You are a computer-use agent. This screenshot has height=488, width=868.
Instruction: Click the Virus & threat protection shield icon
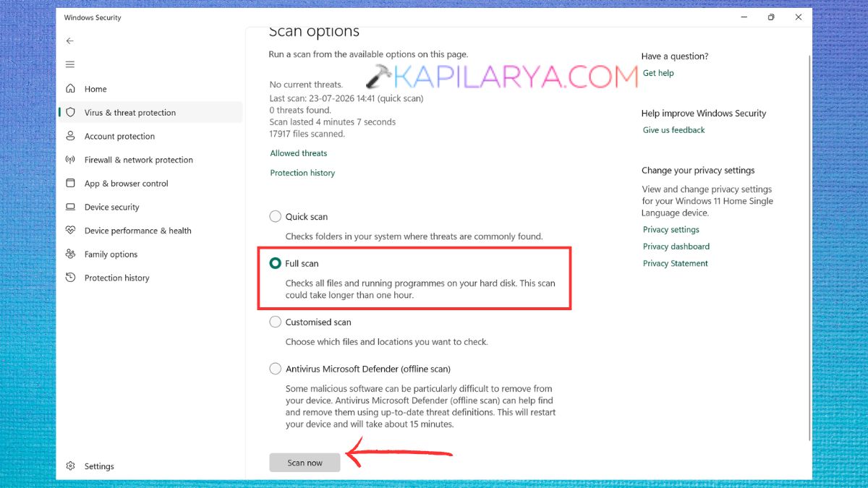[70, 113]
